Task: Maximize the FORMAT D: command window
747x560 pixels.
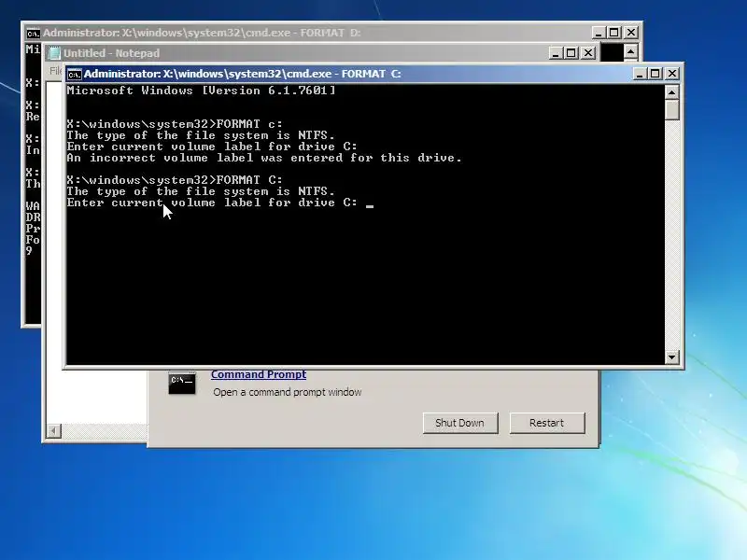Action: point(614,33)
